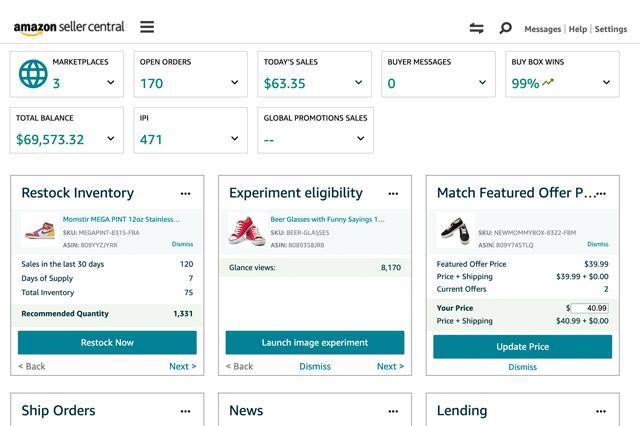Expand the Open Orders dropdown

coord(234,83)
